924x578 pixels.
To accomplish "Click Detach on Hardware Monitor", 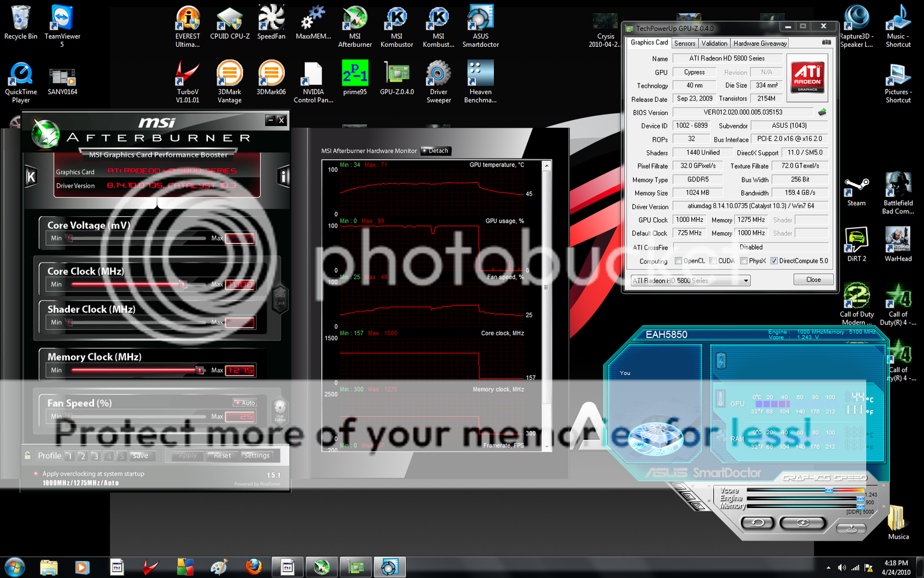I will point(435,151).
